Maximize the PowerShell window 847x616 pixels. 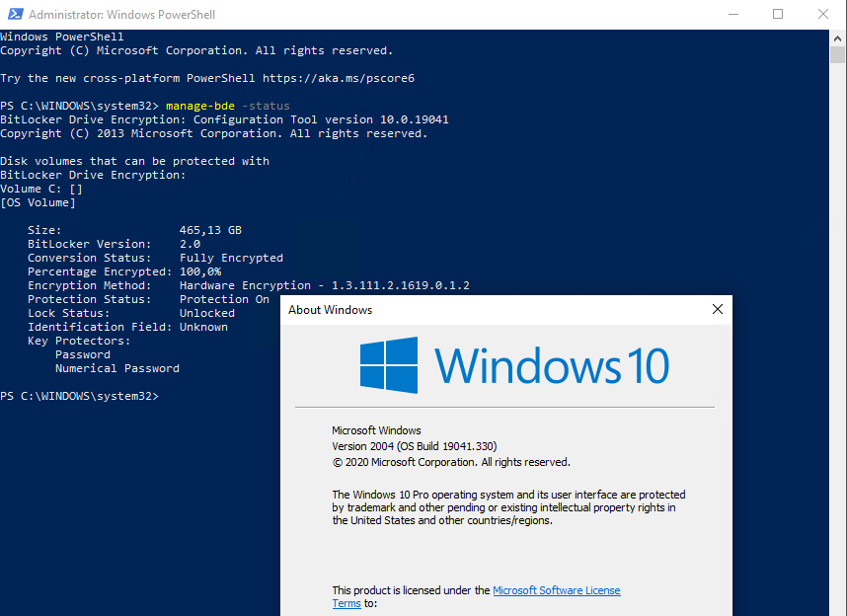point(778,14)
